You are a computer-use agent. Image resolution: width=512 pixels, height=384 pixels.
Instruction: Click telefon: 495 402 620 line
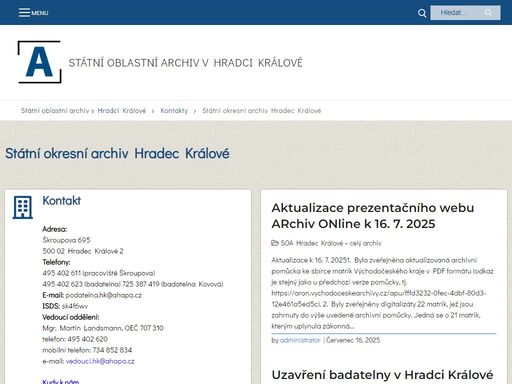coord(75,339)
